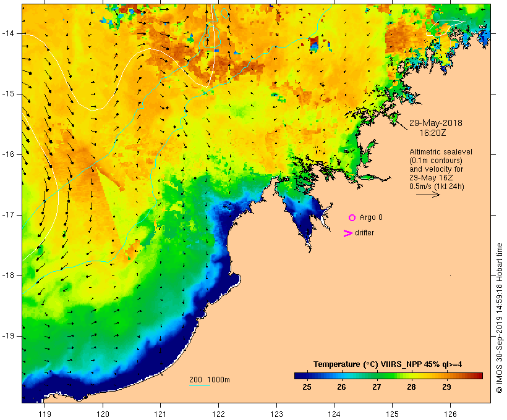
Task: Click the '0.5m/s (1kt 24h)' caption text
Action: [x=437, y=187]
